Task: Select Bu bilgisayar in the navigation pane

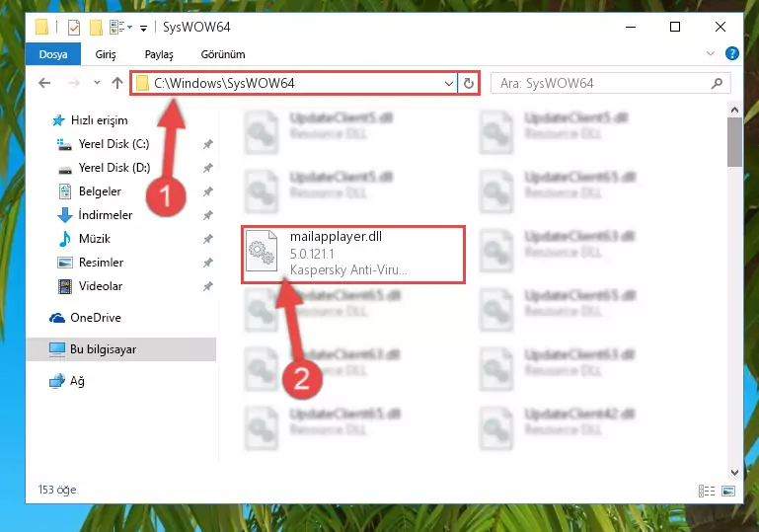Action: [x=121, y=349]
